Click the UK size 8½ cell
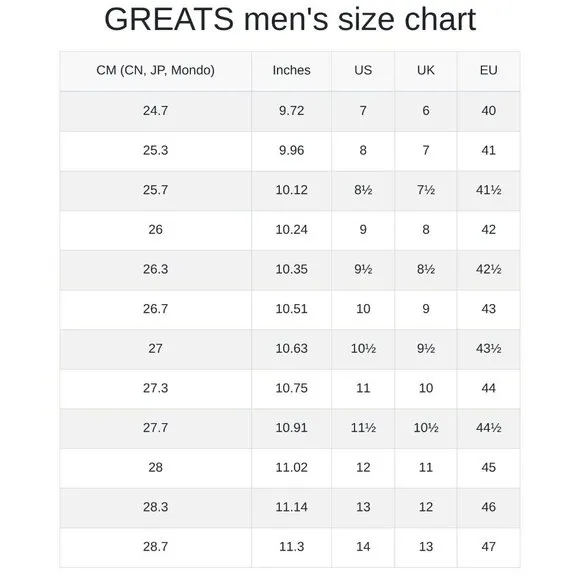The image size is (580, 580). (x=426, y=269)
